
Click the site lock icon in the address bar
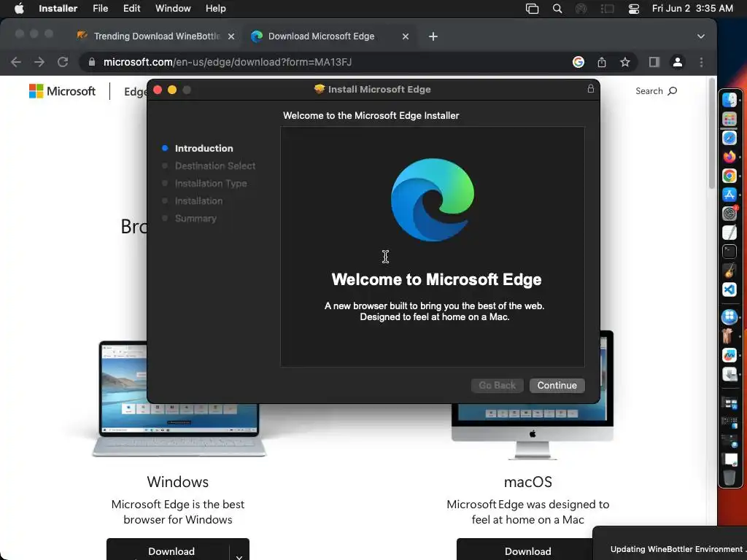tap(92, 62)
